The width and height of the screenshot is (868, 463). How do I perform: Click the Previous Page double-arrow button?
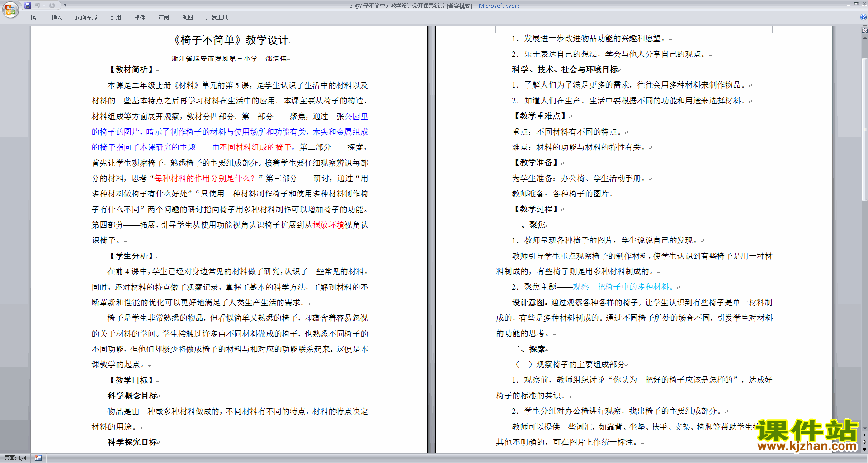point(865,435)
